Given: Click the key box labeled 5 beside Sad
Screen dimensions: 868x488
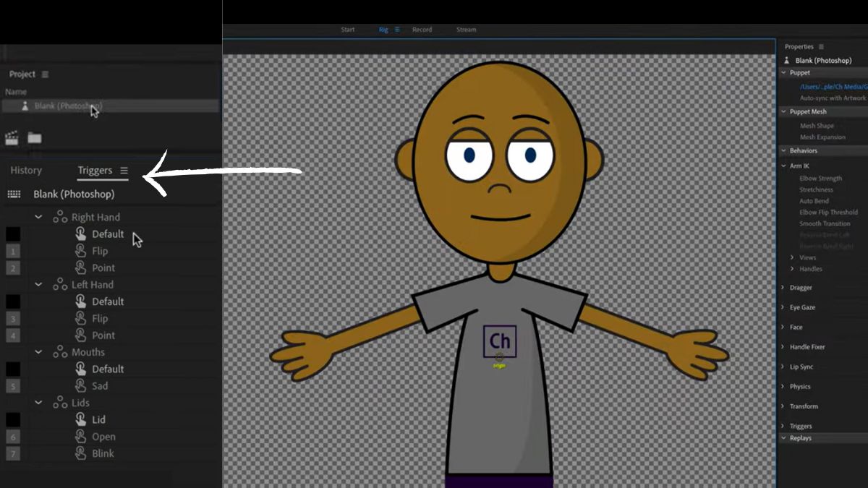Looking at the screenshot, I should click(13, 386).
